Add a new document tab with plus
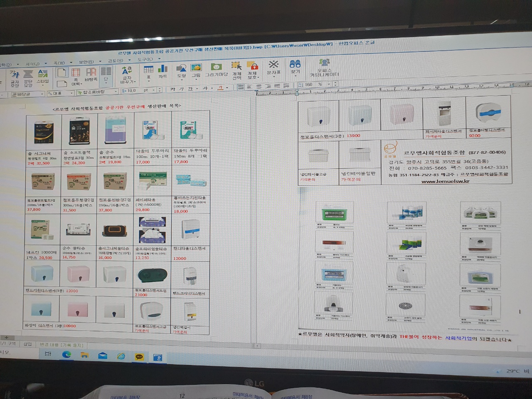Screen dimensions: 532x399 pyautogui.click(x=6, y=337)
